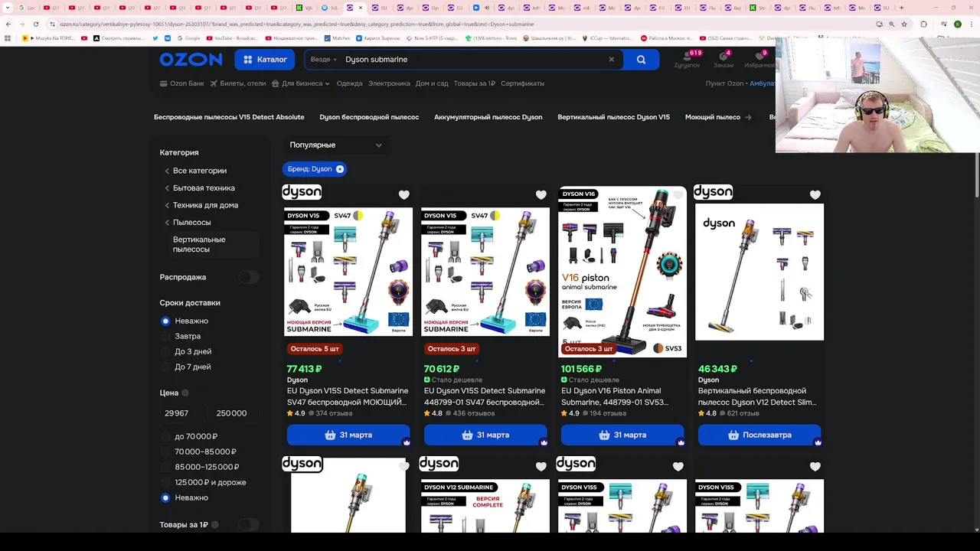
Task: Click the minimum price field 29967
Action: click(x=181, y=413)
